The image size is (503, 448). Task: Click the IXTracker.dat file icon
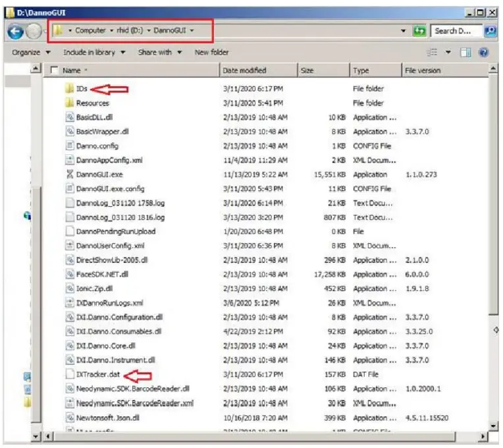(69, 374)
